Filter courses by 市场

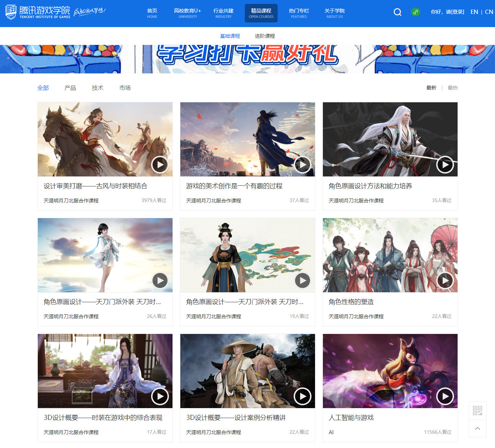point(125,88)
